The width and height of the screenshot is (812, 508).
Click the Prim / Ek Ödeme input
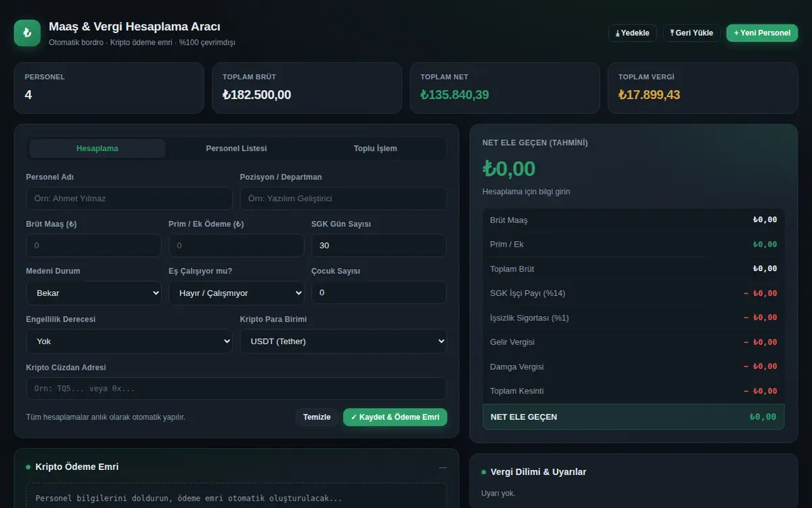236,245
